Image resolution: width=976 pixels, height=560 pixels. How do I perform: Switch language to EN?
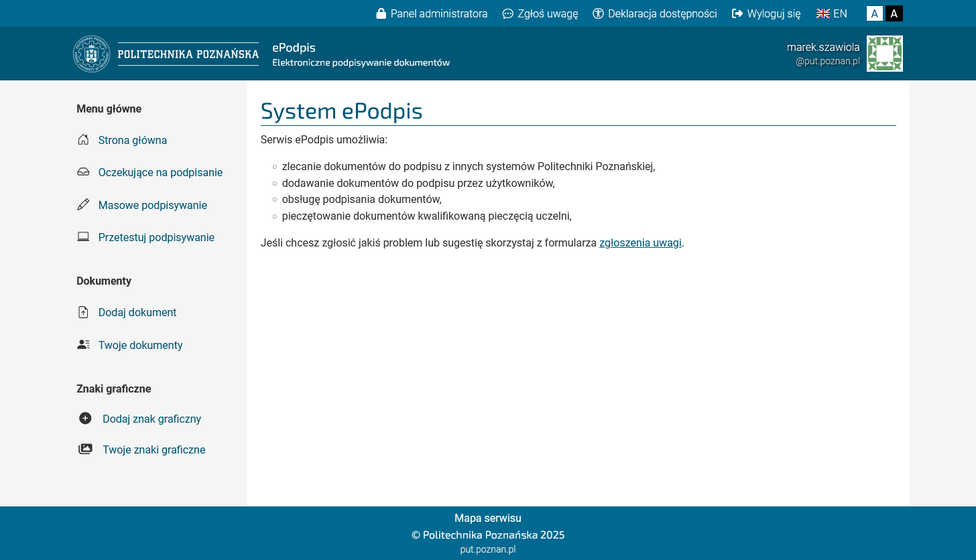coord(832,13)
